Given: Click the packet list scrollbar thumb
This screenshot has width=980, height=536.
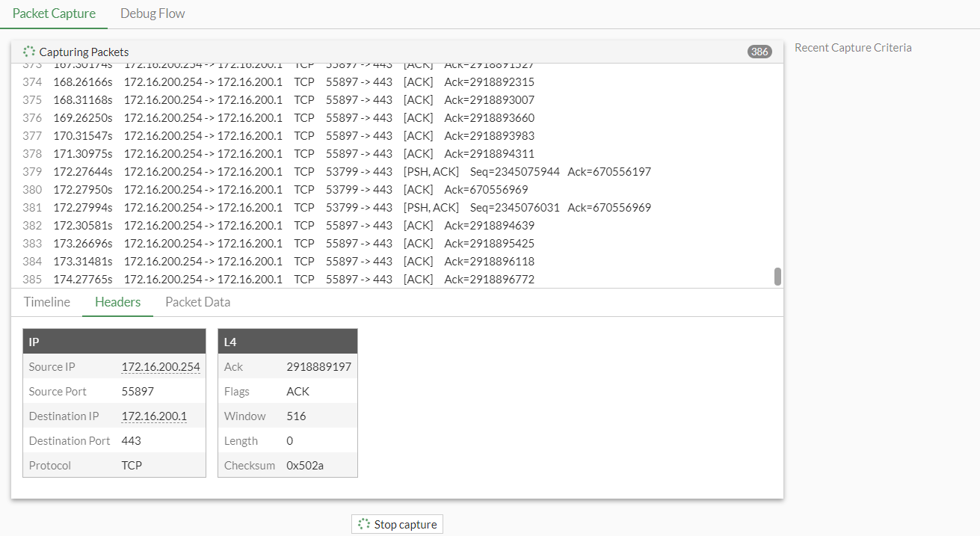Looking at the screenshot, I should click(x=777, y=277).
